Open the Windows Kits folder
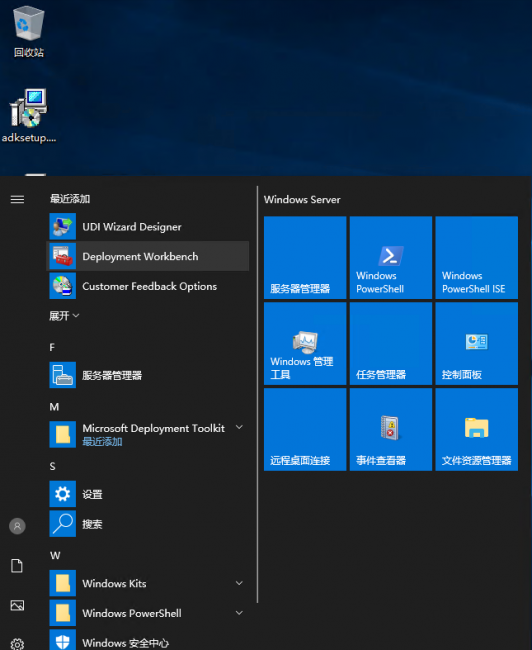 pos(148,583)
